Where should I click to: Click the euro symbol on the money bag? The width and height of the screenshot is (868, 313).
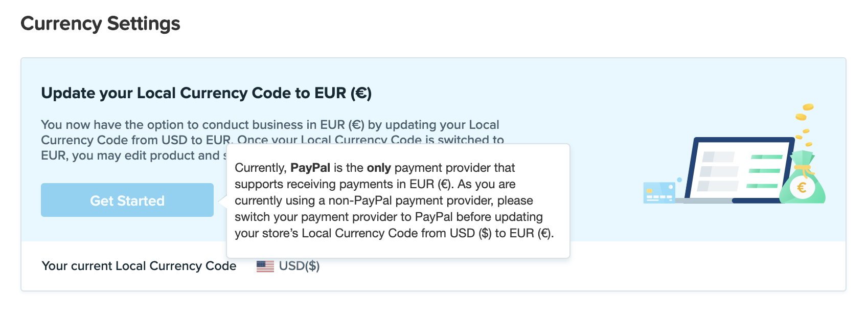click(x=802, y=188)
